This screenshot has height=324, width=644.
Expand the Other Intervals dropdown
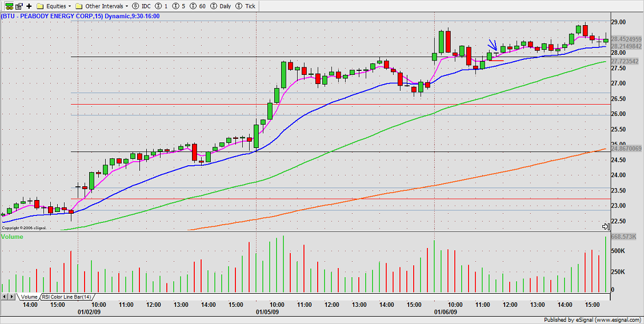[x=102, y=6]
